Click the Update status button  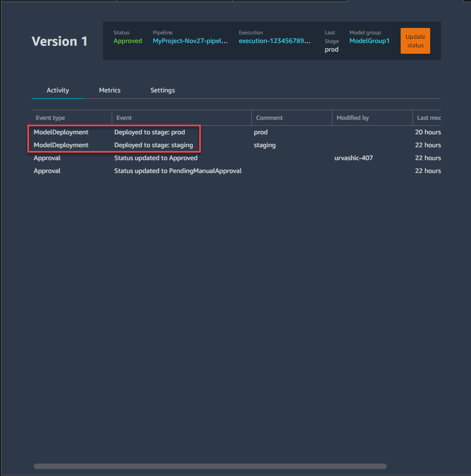pyautogui.click(x=415, y=41)
